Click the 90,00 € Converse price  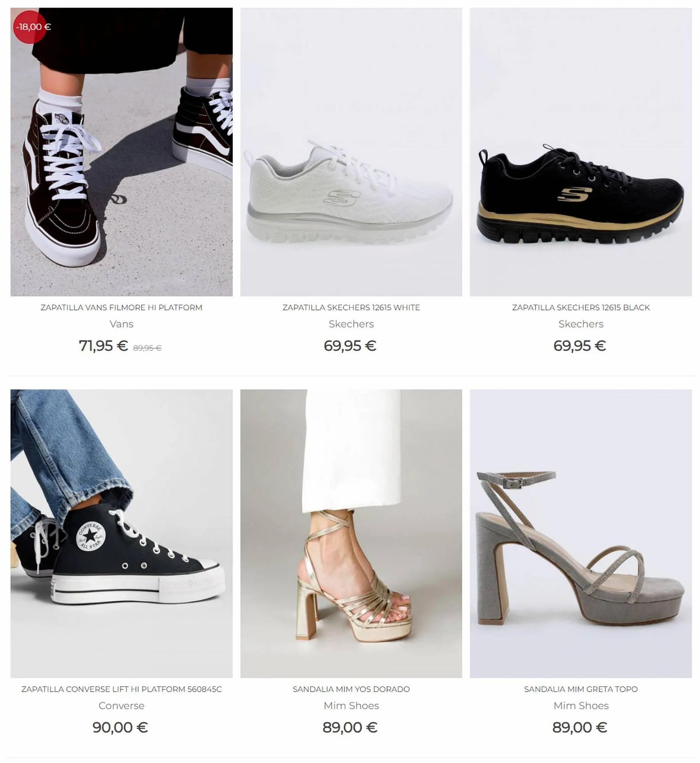coord(120,727)
